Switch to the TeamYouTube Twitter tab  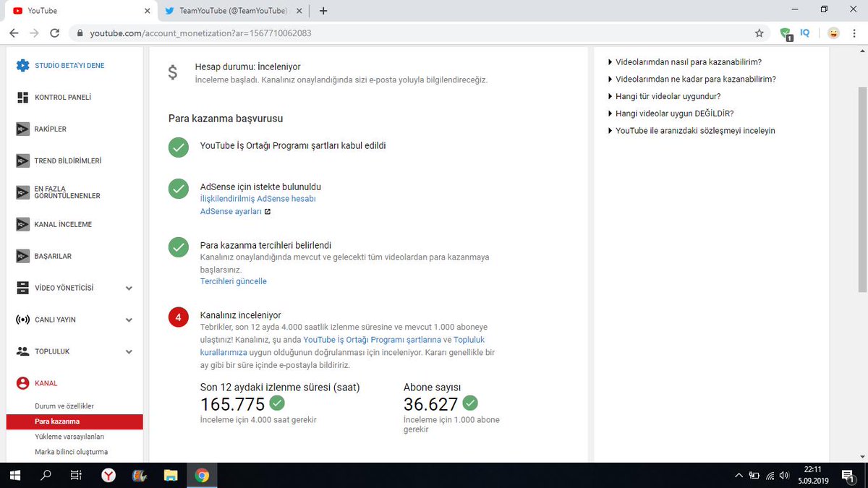click(233, 11)
